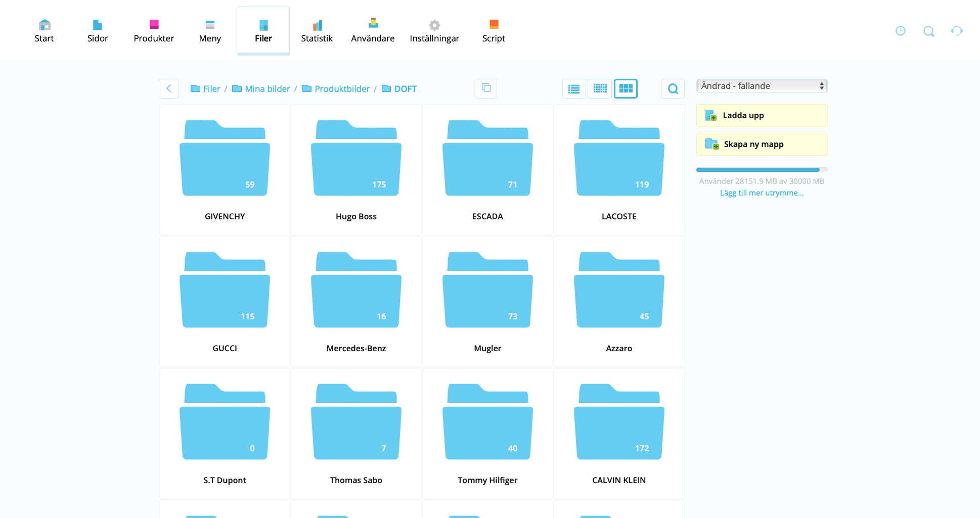
Task: Open the Hugo Boss folder
Action: point(357,170)
